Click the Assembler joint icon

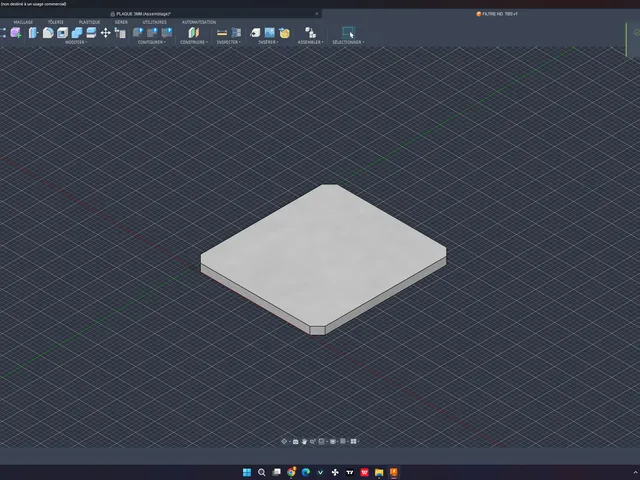(x=310, y=33)
